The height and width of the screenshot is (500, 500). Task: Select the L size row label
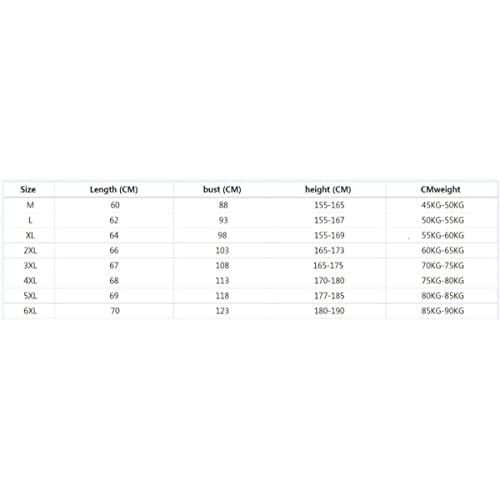coord(30,220)
